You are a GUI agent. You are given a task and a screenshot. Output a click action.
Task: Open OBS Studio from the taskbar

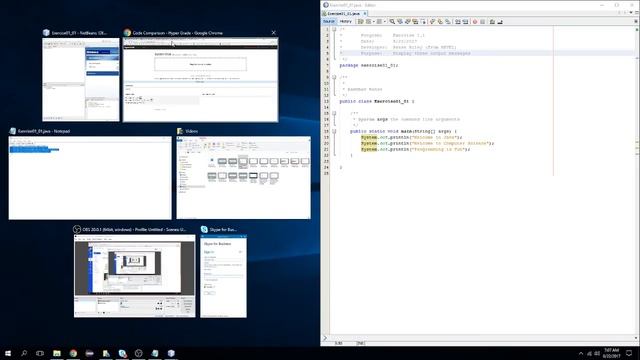pyautogui.click(x=139, y=353)
